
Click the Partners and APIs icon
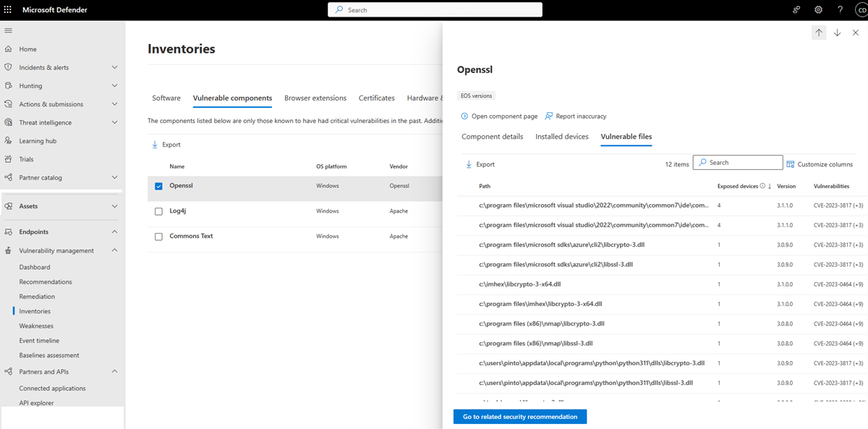coord(9,372)
